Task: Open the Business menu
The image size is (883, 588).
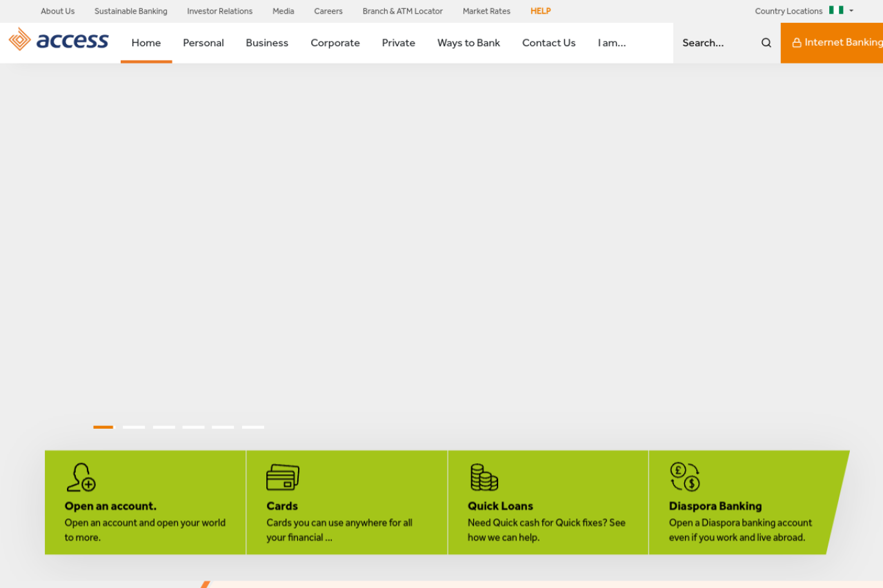Action: (x=267, y=43)
